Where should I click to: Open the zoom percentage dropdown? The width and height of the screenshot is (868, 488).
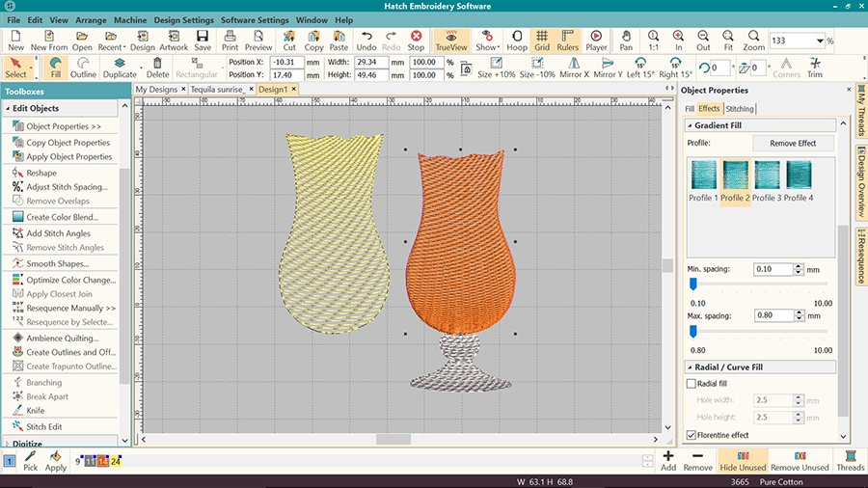tap(819, 41)
